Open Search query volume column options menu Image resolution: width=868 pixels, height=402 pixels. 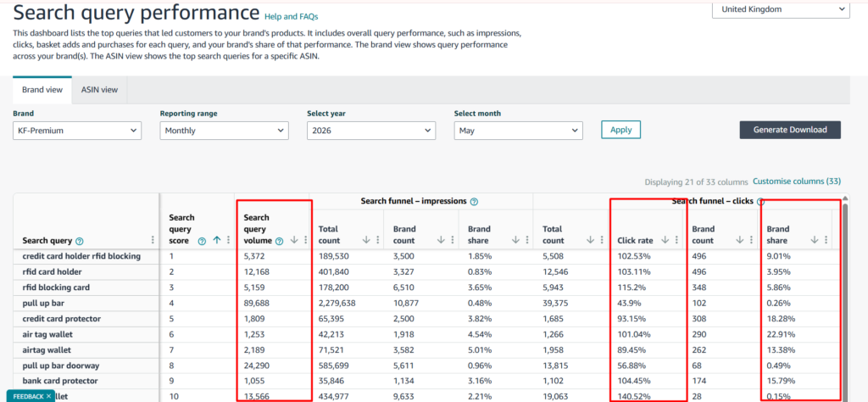point(305,240)
